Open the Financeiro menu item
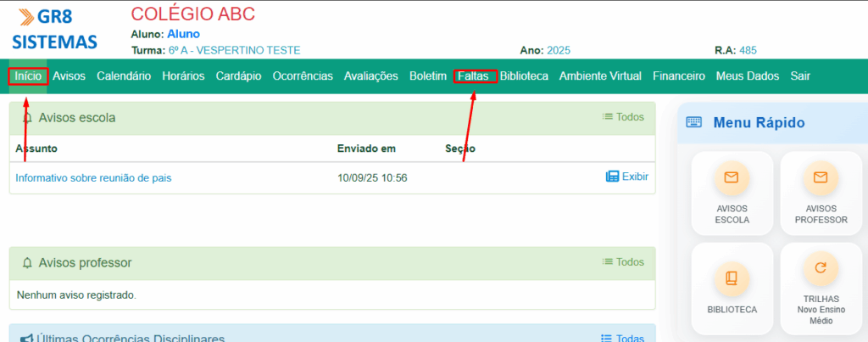Screen dimensions: 868x342 [x=678, y=76]
